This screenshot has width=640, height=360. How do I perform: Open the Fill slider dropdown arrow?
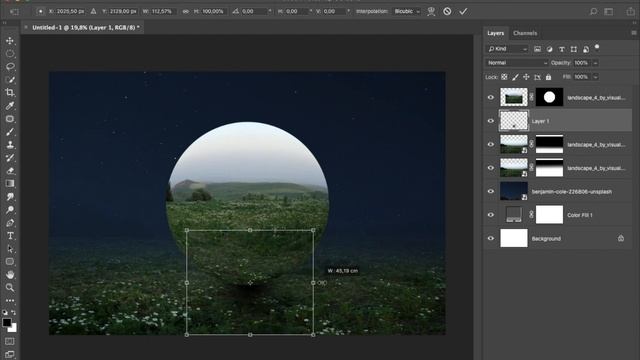coord(596,77)
